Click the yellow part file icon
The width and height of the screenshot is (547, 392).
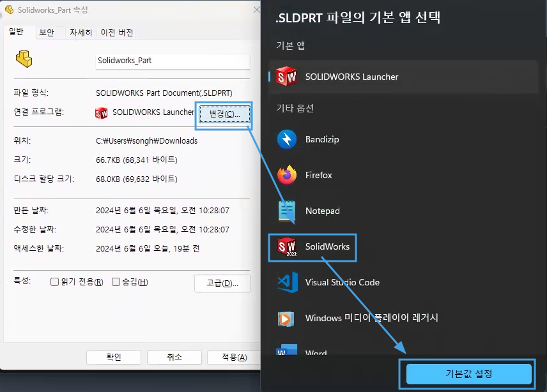(x=24, y=59)
